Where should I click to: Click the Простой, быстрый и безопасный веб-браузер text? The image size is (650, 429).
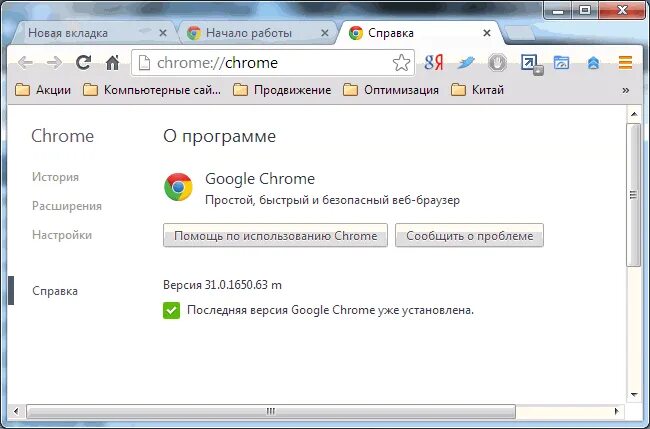pyautogui.click(x=332, y=200)
